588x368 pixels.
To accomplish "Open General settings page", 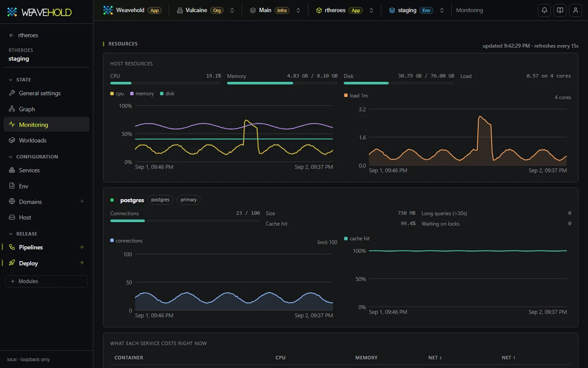I will point(46,93).
